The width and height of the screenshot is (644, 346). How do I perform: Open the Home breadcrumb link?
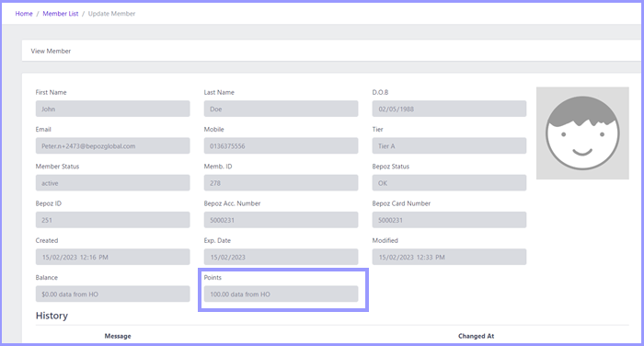point(24,14)
